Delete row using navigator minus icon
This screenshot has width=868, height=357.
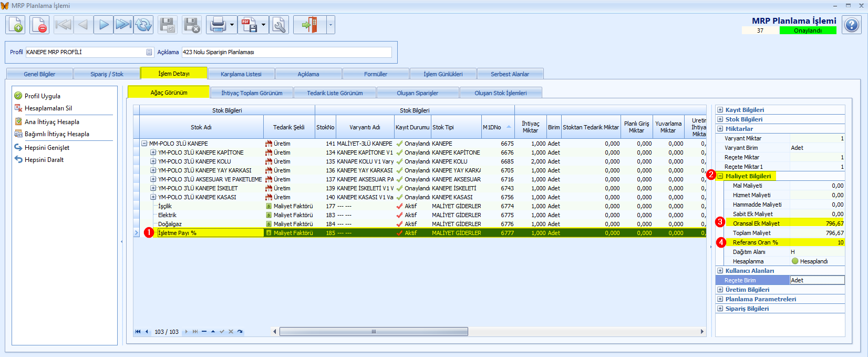click(x=204, y=332)
